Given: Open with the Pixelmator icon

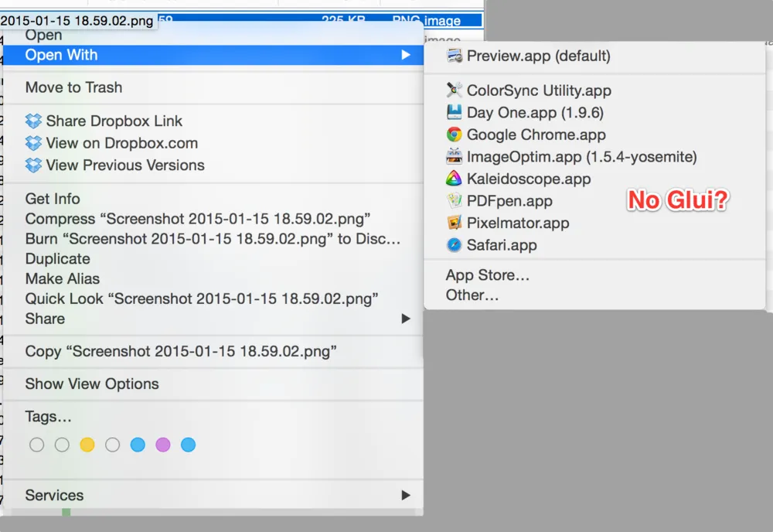Looking at the screenshot, I should pos(455,223).
